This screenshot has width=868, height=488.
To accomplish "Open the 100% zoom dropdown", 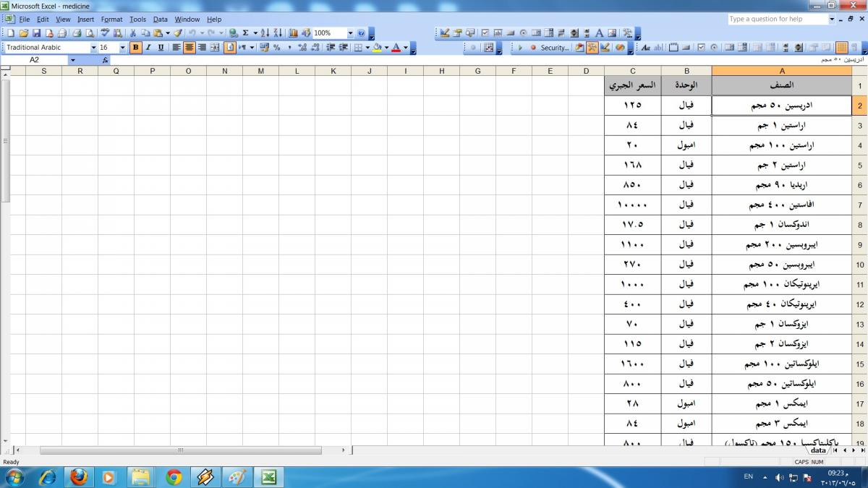I will [350, 33].
